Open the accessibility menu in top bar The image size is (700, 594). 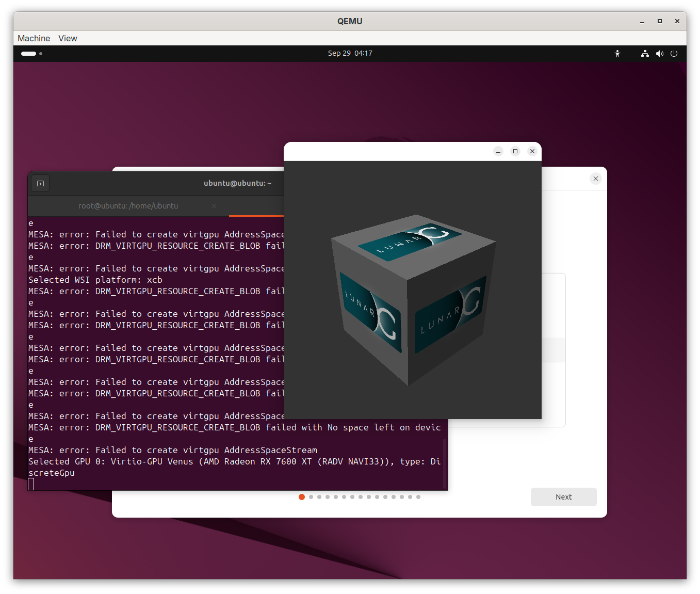617,54
